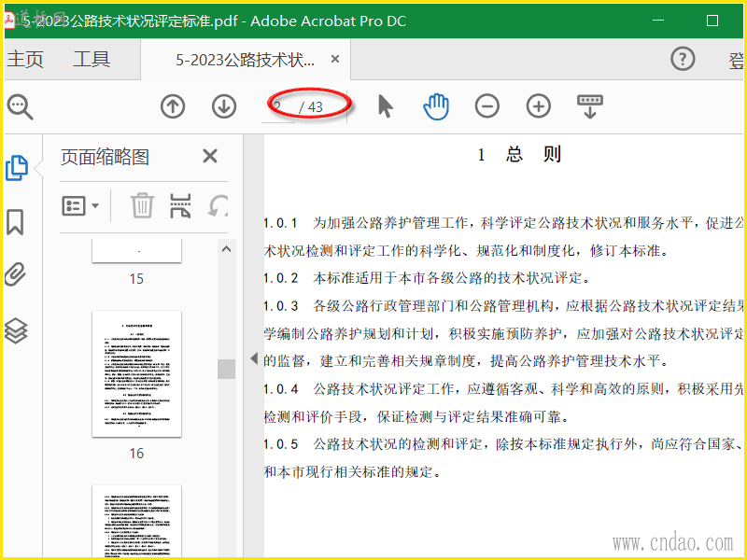Open thumbnail options dropdown menu
Viewport: 747px width, 560px height.
pos(80,206)
